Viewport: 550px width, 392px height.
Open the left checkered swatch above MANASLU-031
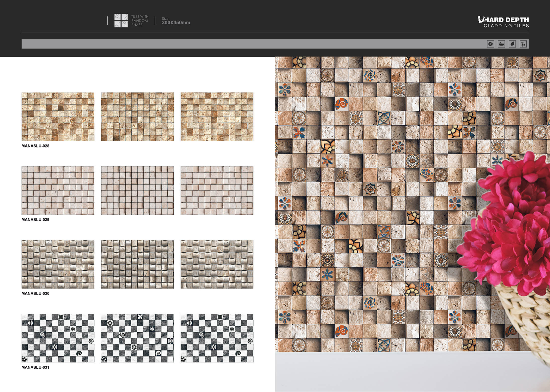pos(58,338)
